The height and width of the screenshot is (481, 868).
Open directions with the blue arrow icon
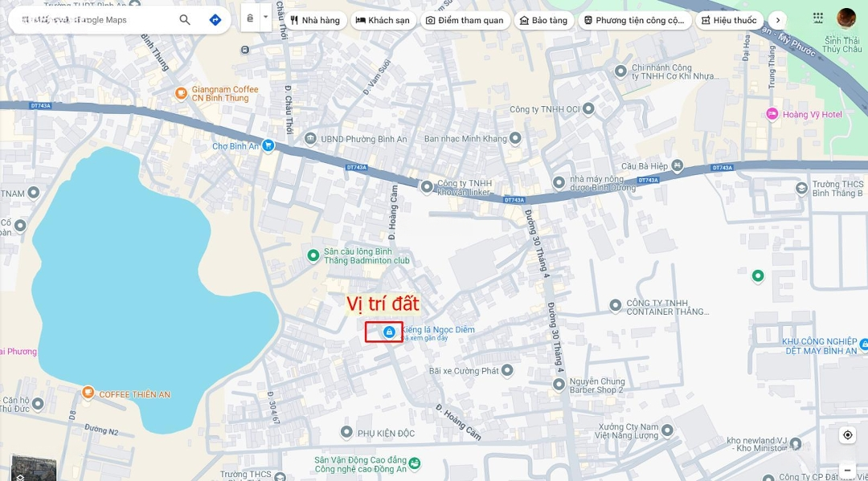click(x=215, y=20)
